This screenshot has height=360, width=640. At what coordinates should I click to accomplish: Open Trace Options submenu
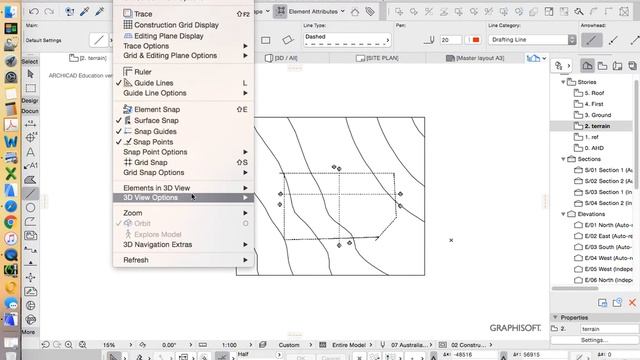(x=183, y=46)
